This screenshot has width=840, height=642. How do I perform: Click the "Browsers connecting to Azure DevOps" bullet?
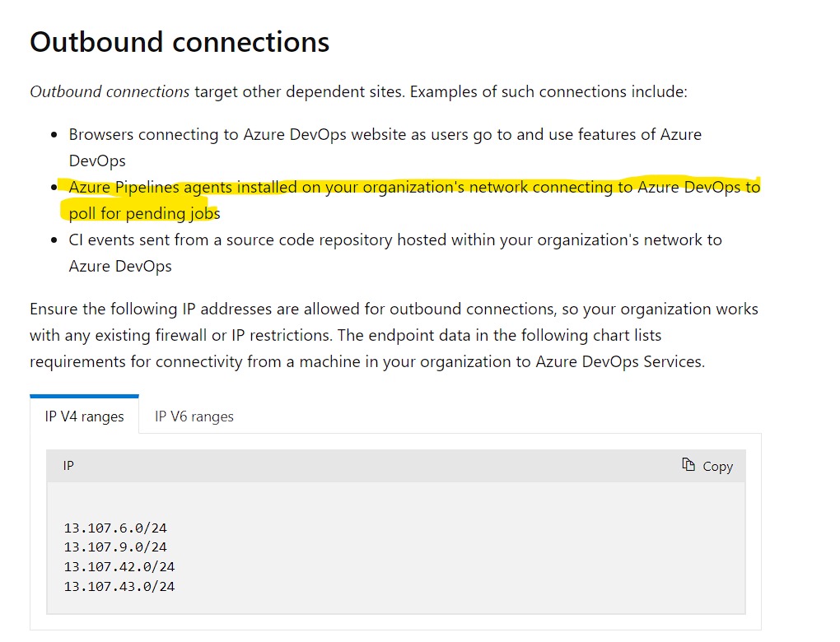(x=385, y=147)
